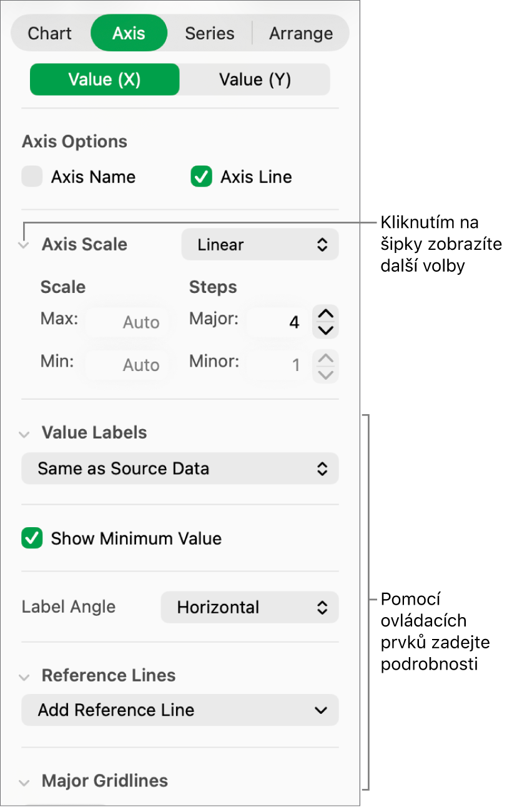The width and height of the screenshot is (532, 807).
Task: Open the Horizontal label angle dropdown
Action: (x=249, y=607)
